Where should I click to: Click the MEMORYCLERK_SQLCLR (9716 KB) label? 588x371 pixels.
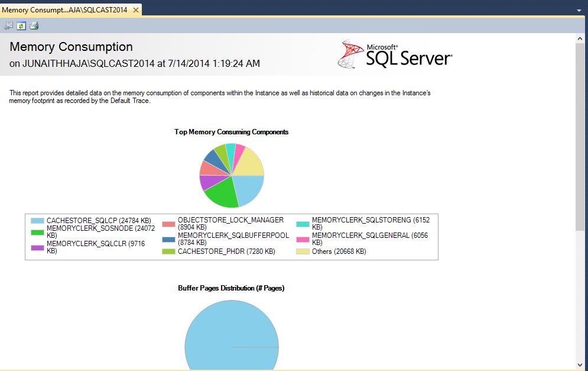[96, 247]
